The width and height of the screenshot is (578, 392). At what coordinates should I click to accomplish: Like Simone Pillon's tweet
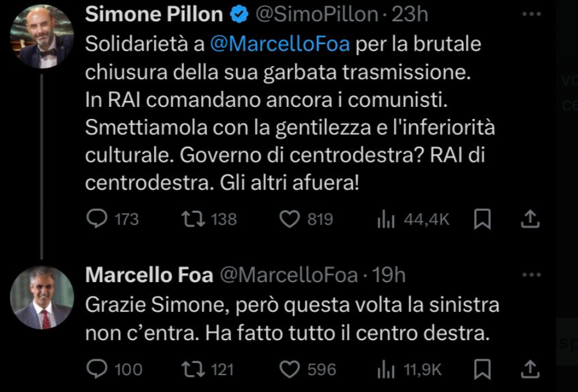290,219
